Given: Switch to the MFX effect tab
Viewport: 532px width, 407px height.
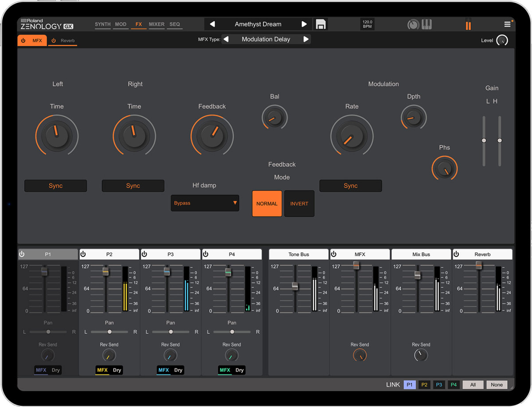Looking at the screenshot, I should click(x=32, y=41).
